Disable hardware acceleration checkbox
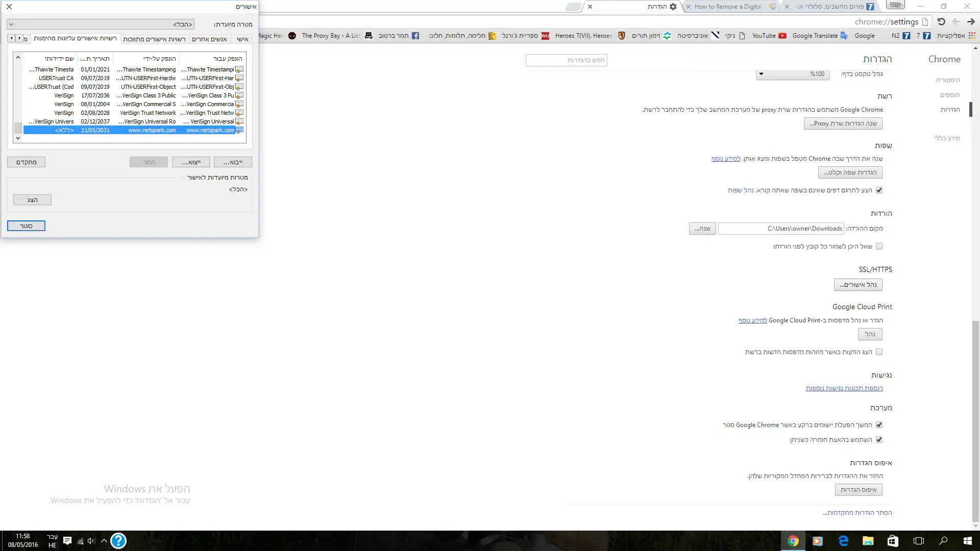Viewport: 980px width, 551px height. pyautogui.click(x=879, y=440)
